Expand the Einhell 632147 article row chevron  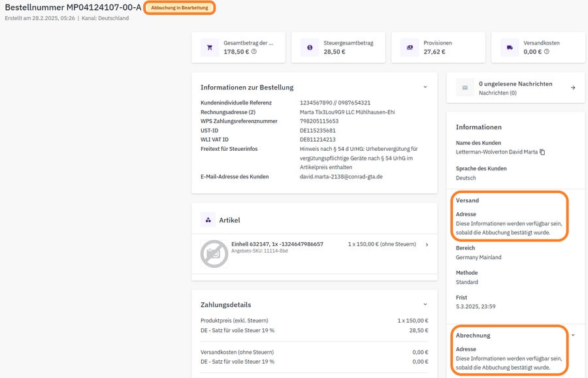(427, 245)
